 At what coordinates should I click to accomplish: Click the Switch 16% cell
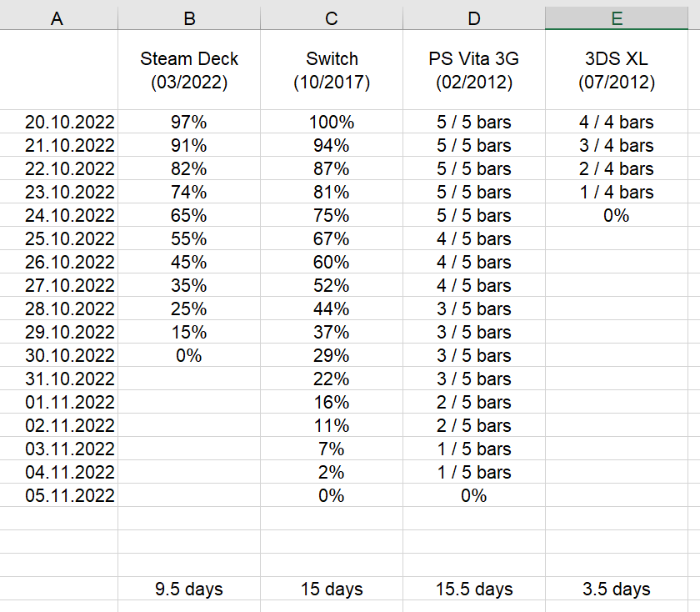click(x=332, y=402)
